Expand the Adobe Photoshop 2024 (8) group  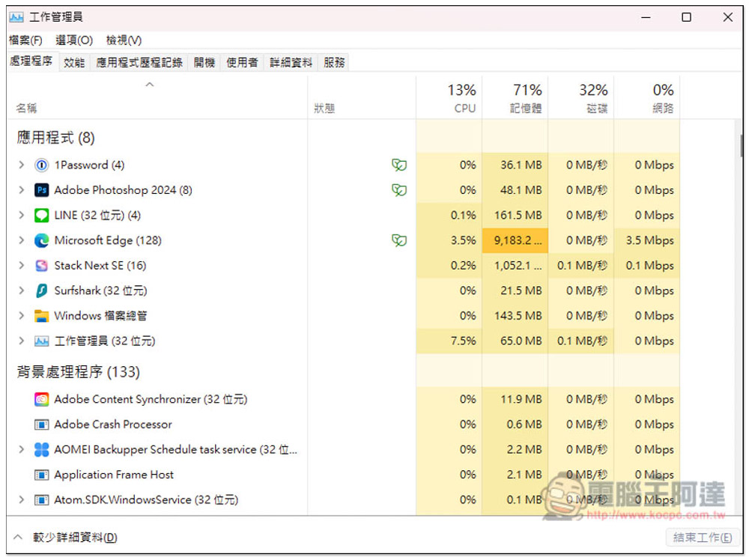pos(21,190)
